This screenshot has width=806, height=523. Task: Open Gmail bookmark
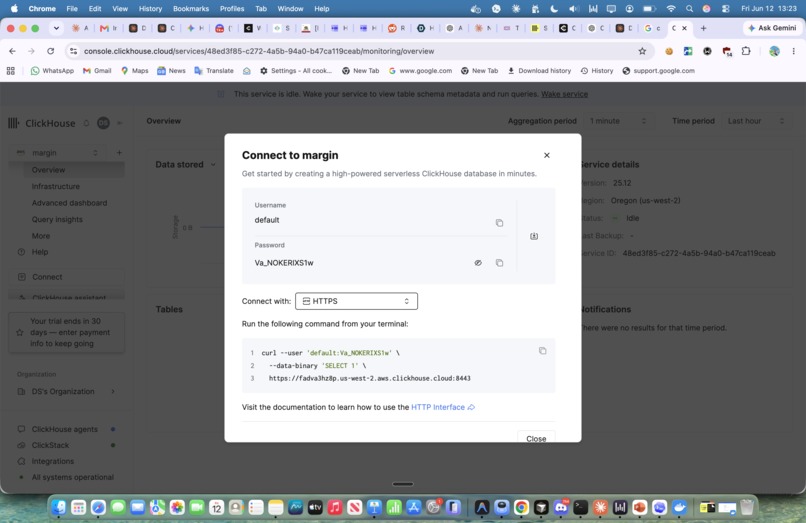97,71
